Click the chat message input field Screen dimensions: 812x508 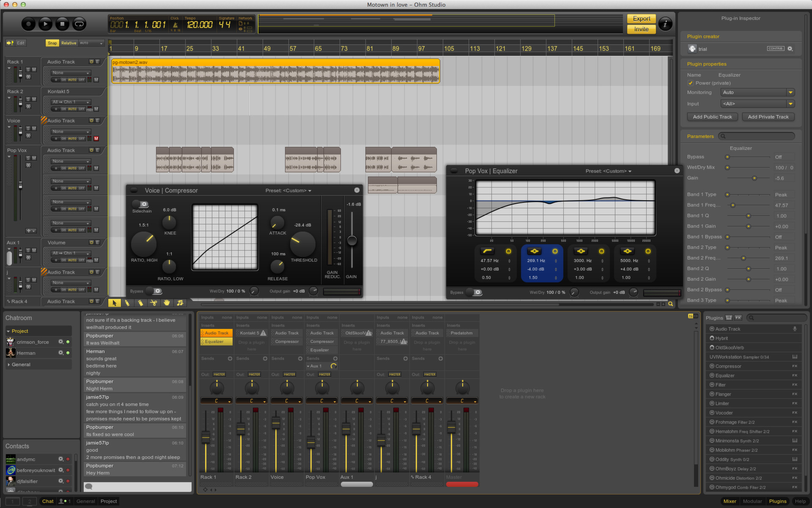[137, 487]
